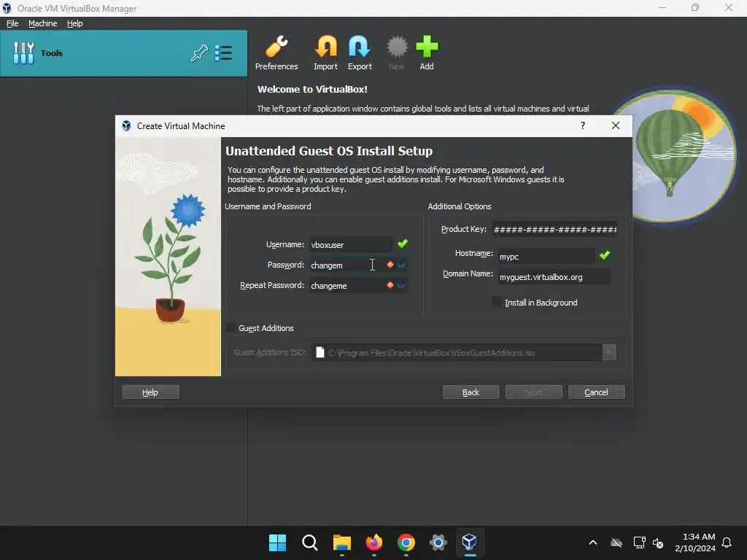Viewport: 747px width, 560px height.
Task: Click the disabled Next button
Action: [533, 392]
